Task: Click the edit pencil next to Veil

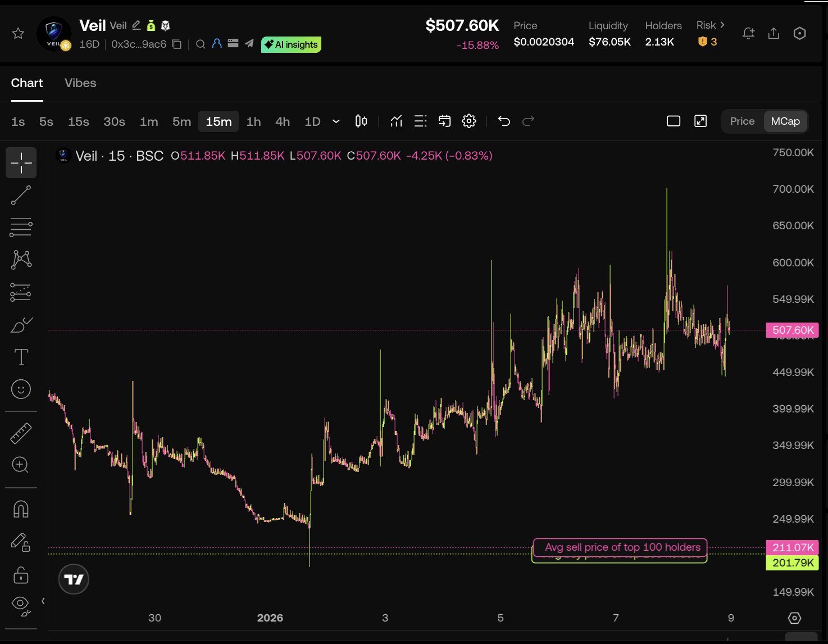Action: pyautogui.click(x=137, y=25)
